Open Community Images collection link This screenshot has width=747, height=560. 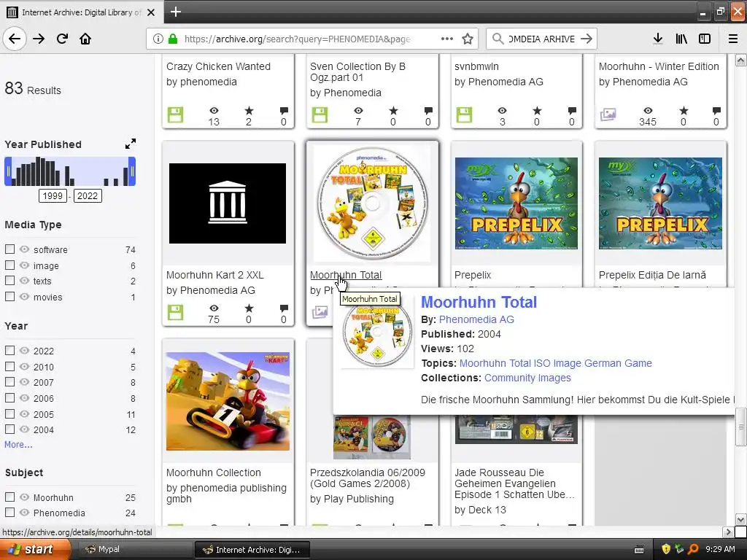[x=527, y=378]
